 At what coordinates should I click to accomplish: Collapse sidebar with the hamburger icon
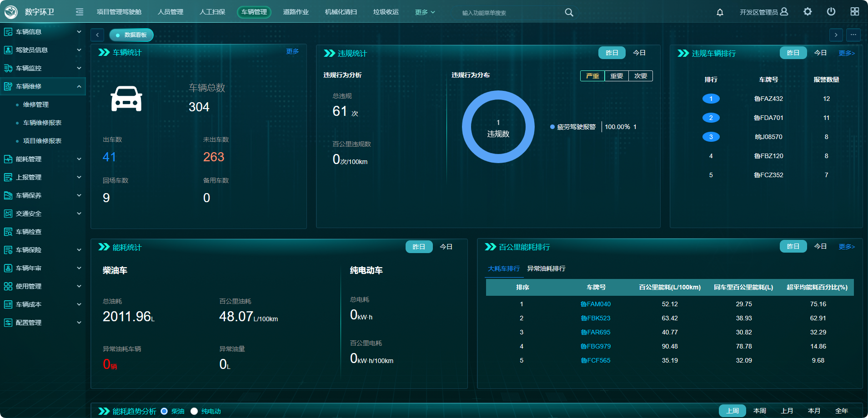80,12
